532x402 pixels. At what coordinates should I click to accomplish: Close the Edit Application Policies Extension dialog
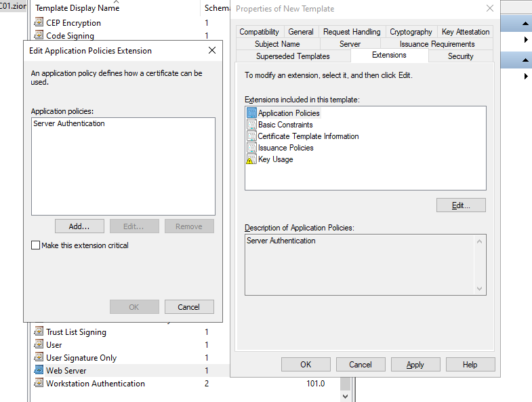(212, 50)
